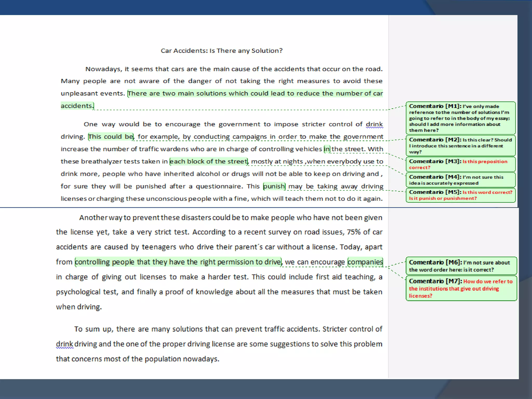This screenshot has width=532, height=399.
Task: Open comment M4 about idea accuracy
Action: [x=460, y=180]
